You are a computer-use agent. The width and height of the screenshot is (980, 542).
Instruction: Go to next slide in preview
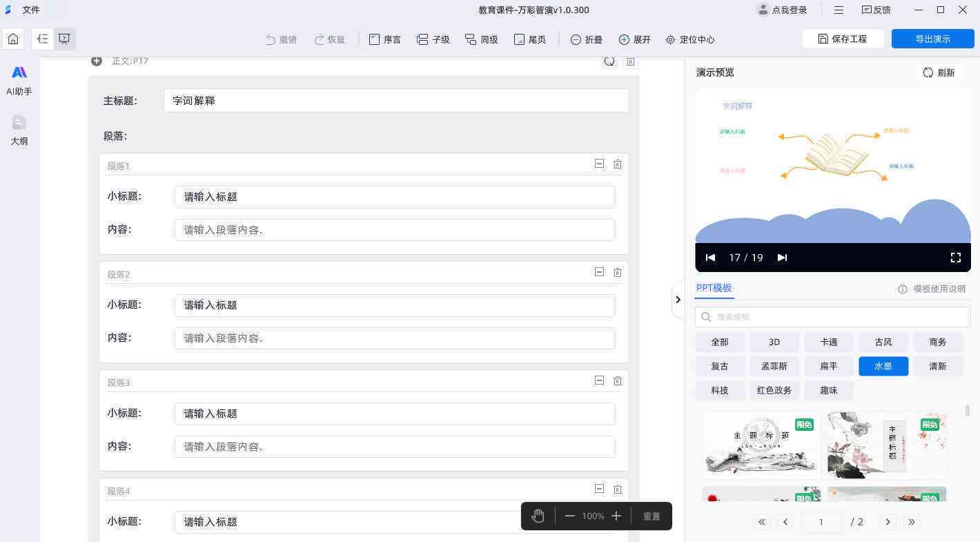pyautogui.click(x=782, y=258)
